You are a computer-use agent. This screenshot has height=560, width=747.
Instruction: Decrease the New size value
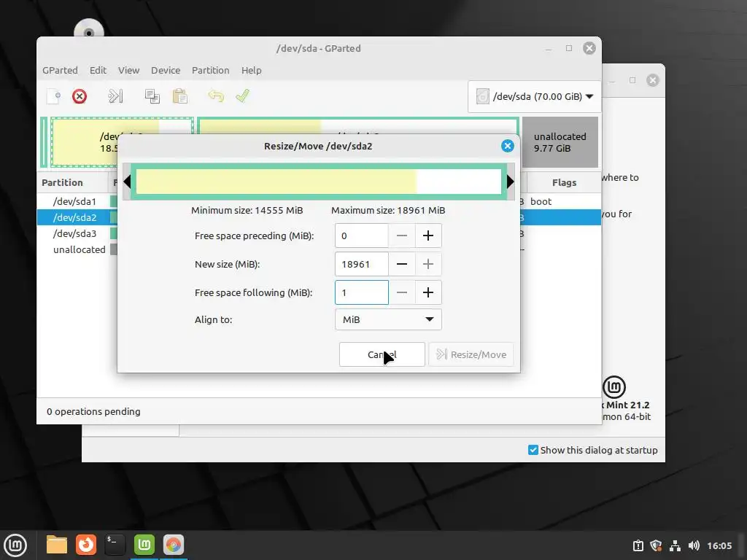pos(402,264)
